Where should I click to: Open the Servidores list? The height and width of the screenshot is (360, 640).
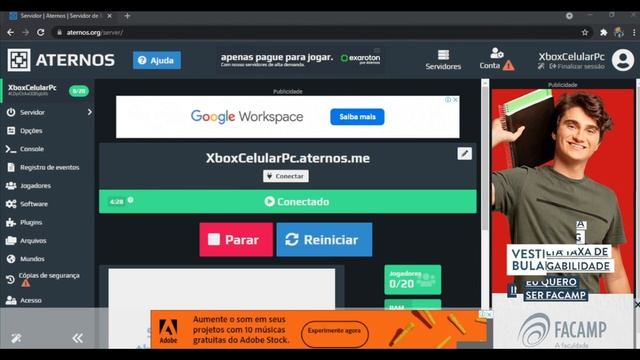443,60
